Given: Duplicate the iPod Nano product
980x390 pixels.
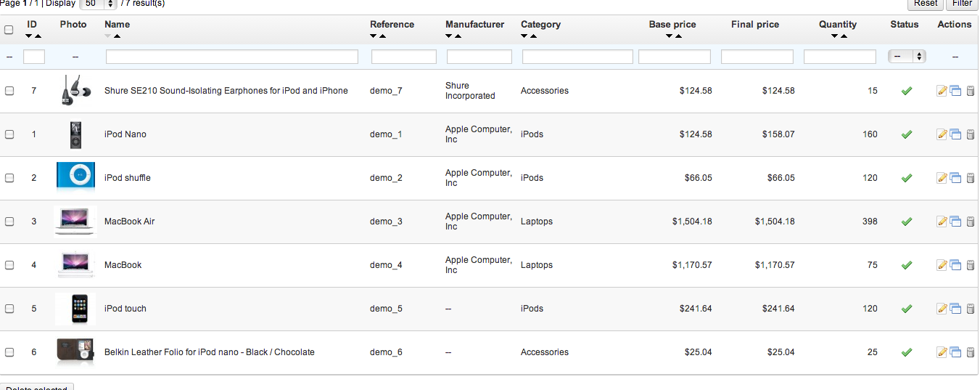Looking at the screenshot, I should click(x=955, y=134).
